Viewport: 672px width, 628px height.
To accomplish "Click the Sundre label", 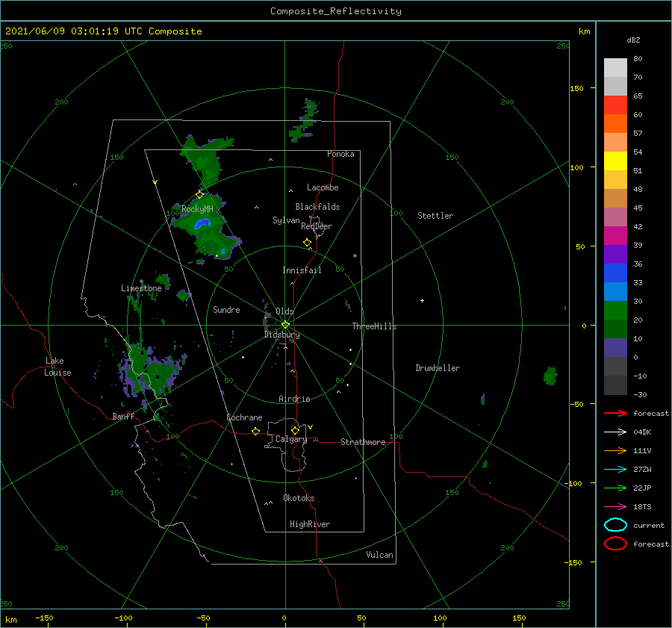I will 227,309.
